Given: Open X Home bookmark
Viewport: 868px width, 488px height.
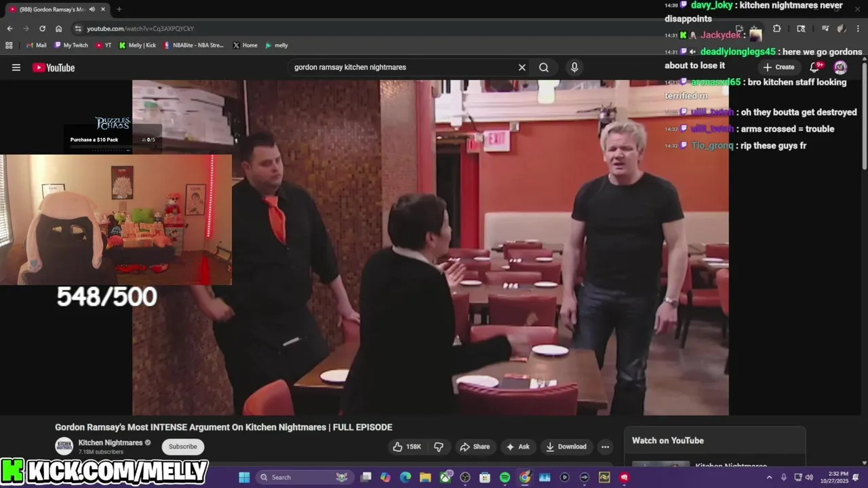Looking at the screenshot, I should 245,45.
